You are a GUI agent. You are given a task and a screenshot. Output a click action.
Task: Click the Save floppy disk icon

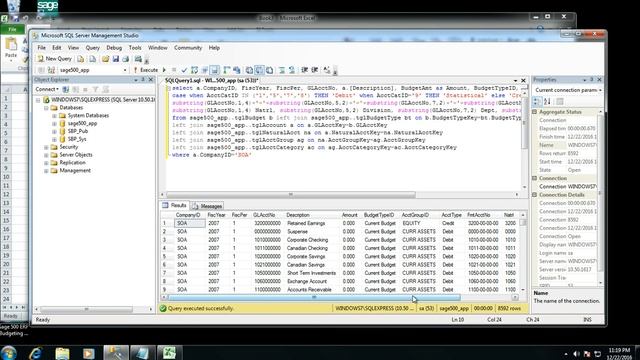pyautogui.click(x=116, y=59)
